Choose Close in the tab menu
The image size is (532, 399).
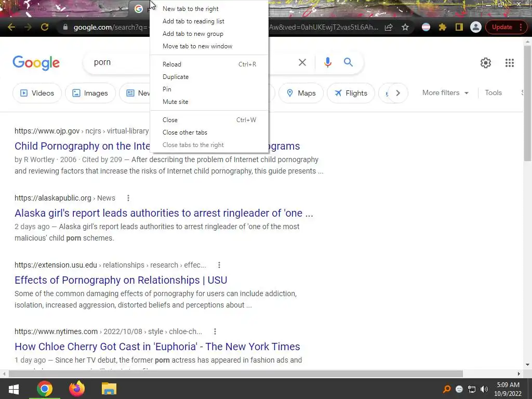pos(209,120)
